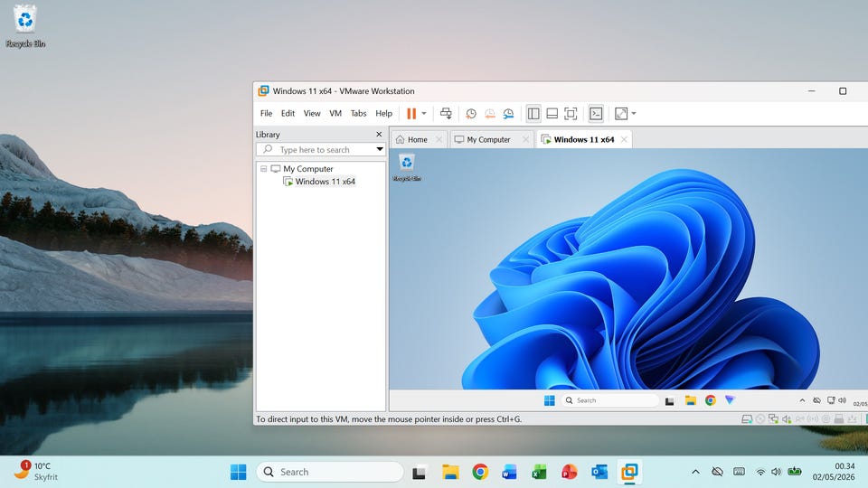This screenshot has height=488, width=868.
Task: Launch Excel from the host taskbar
Action: [x=539, y=472]
